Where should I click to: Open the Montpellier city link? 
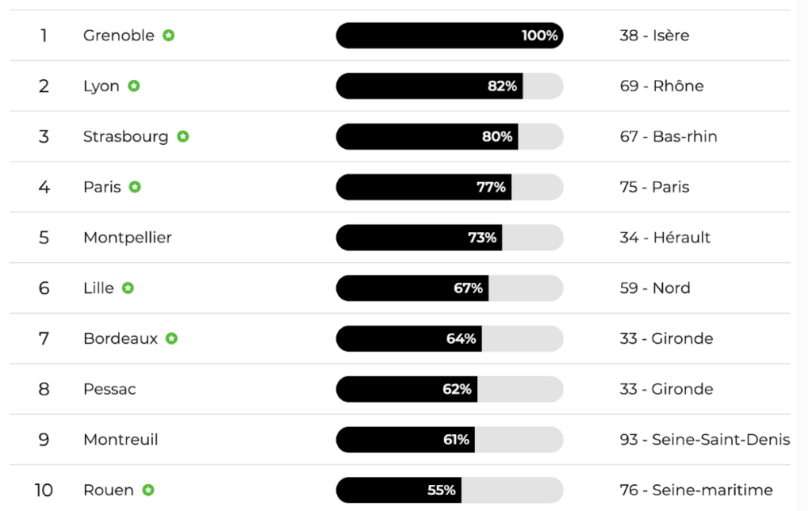click(x=127, y=238)
